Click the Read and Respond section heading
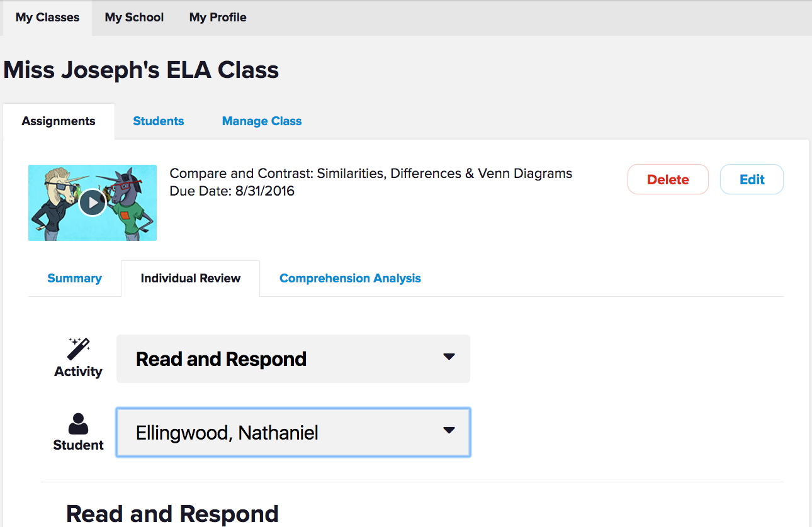812x527 pixels. pos(172,514)
